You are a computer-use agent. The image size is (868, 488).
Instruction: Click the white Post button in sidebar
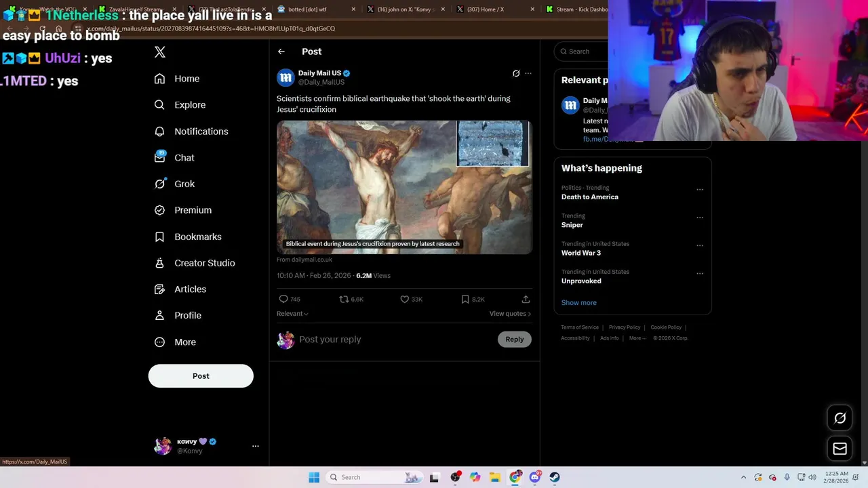point(201,376)
